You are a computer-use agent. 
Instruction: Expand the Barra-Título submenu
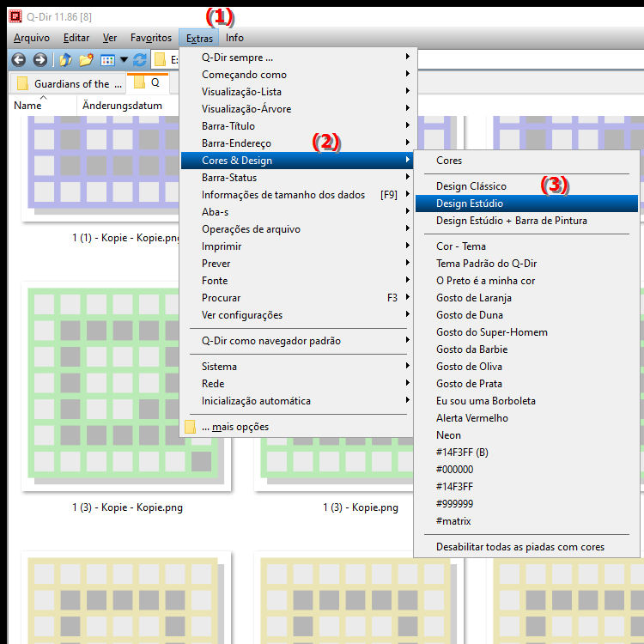[296, 126]
